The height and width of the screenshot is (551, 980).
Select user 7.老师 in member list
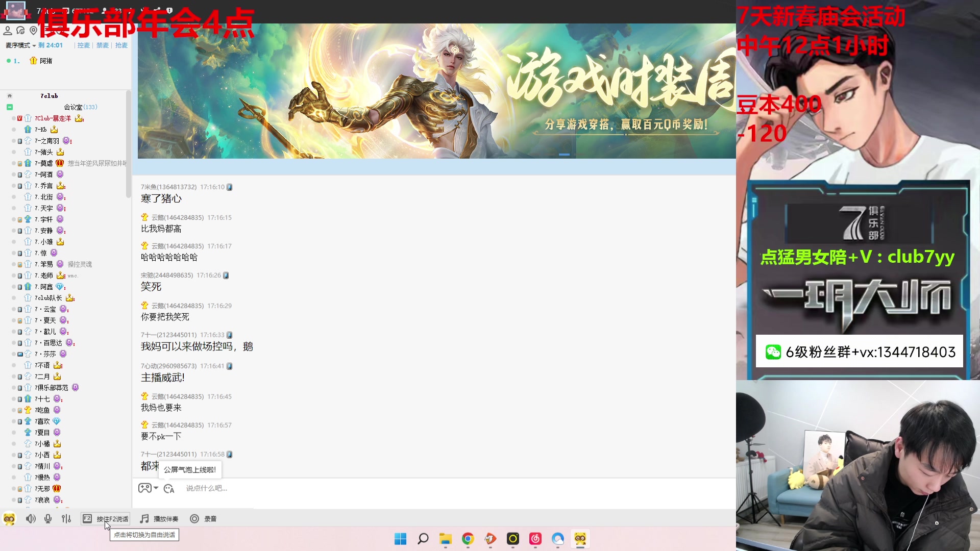tap(44, 275)
